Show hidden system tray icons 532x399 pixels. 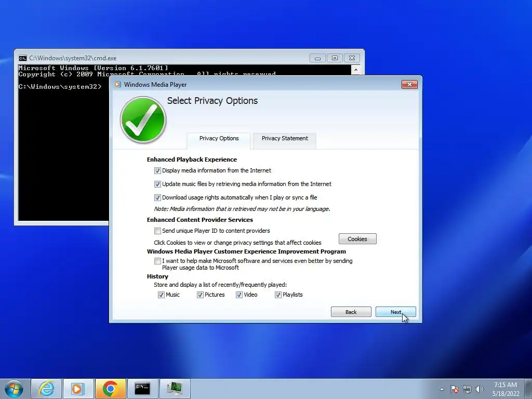pyautogui.click(x=442, y=389)
